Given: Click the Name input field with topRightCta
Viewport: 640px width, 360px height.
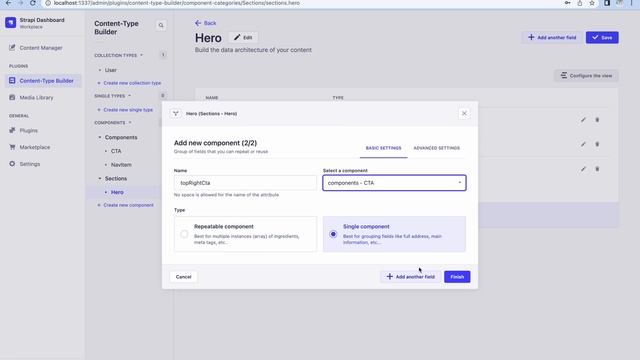Looking at the screenshot, I should tap(245, 183).
